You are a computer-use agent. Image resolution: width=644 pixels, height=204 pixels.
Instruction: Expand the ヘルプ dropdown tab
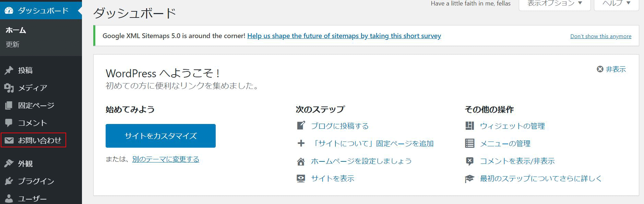[x=616, y=3]
